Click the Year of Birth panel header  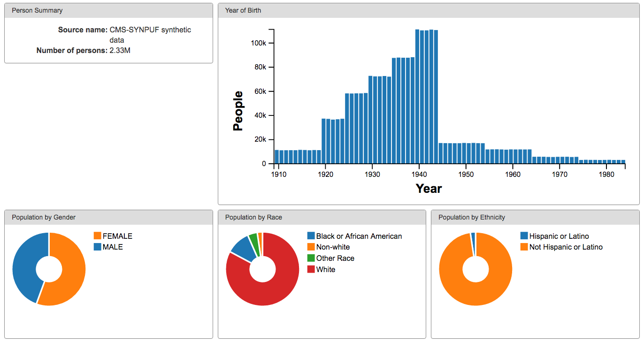pyautogui.click(x=428, y=10)
